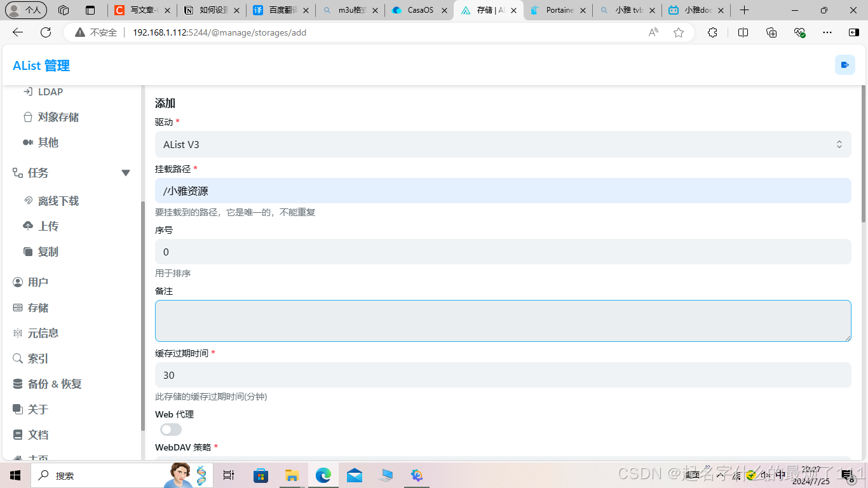Image resolution: width=868 pixels, height=488 pixels.
Task: Switch to the 百度翻译 browser tab
Action: point(280,10)
